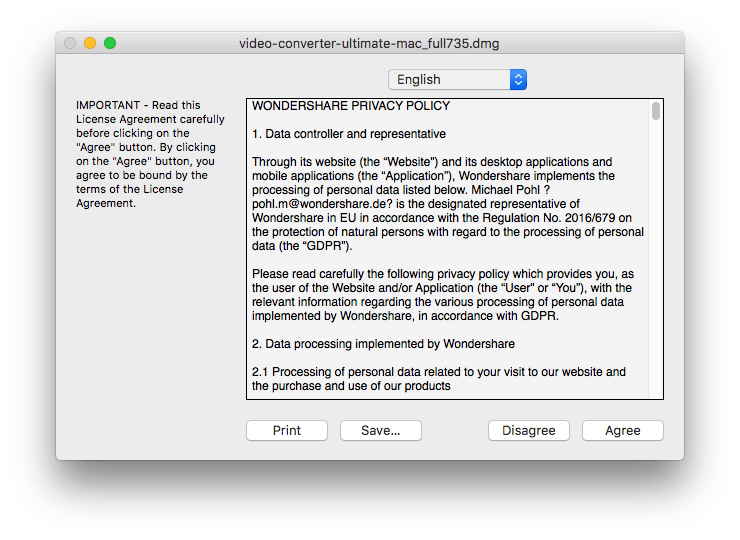Click the Agree button
Image resolution: width=740 pixels, height=540 pixels.
(x=622, y=430)
